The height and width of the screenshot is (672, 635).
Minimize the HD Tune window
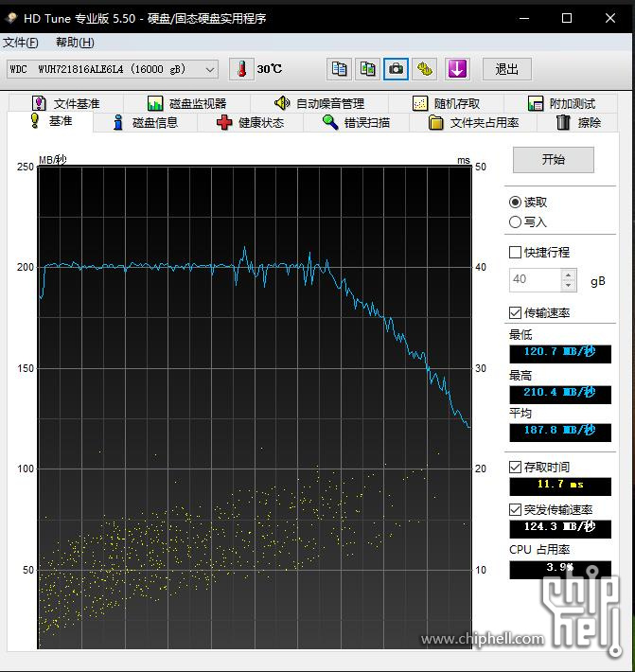point(524,18)
